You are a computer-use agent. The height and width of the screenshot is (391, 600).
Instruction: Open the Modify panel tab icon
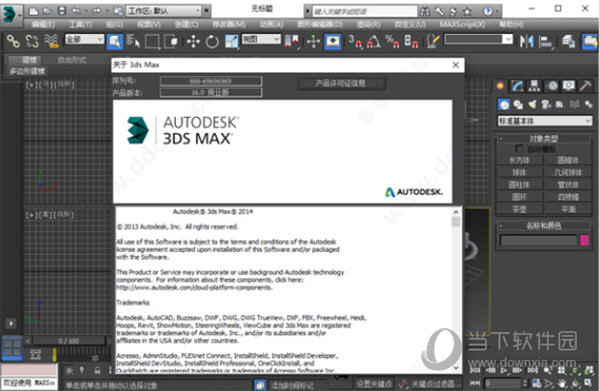[x=517, y=86]
